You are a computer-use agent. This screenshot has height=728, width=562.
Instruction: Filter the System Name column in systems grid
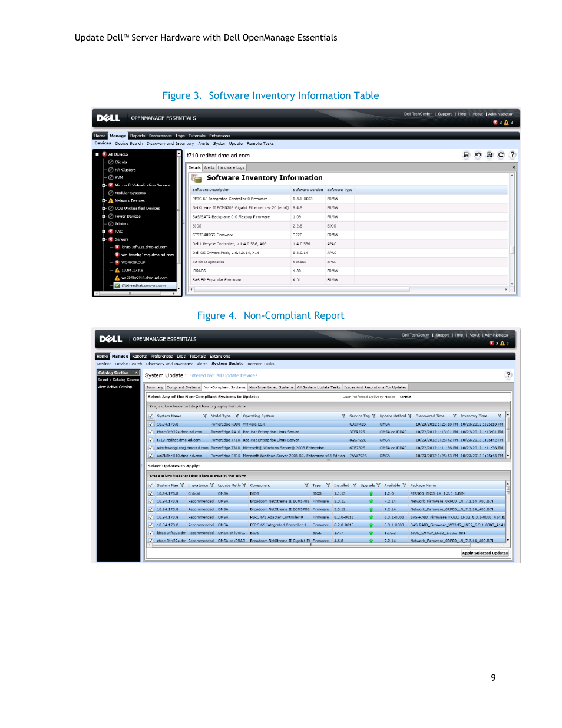tap(205, 416)
